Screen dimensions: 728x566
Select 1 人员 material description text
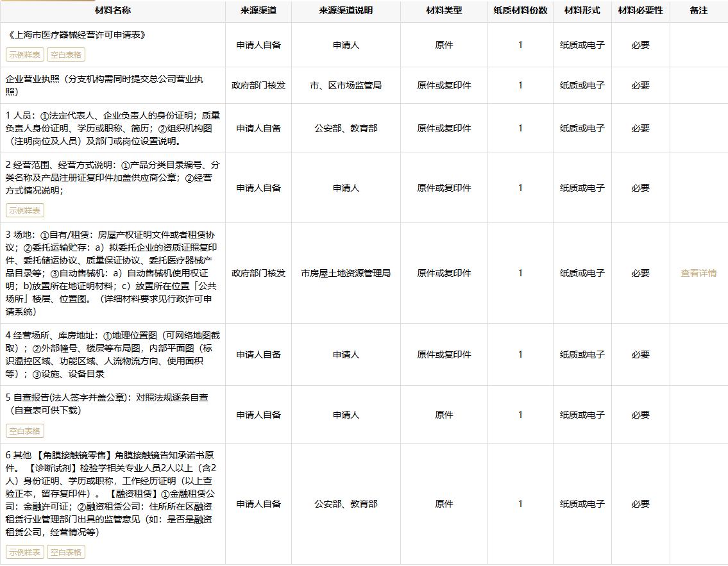click(113, 128)
